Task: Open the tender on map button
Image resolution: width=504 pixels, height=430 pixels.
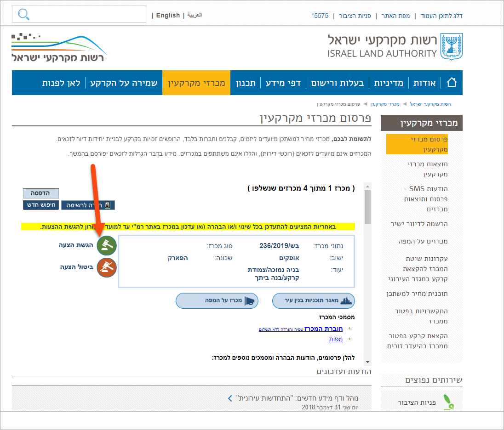Action: (x=217, y=301)
